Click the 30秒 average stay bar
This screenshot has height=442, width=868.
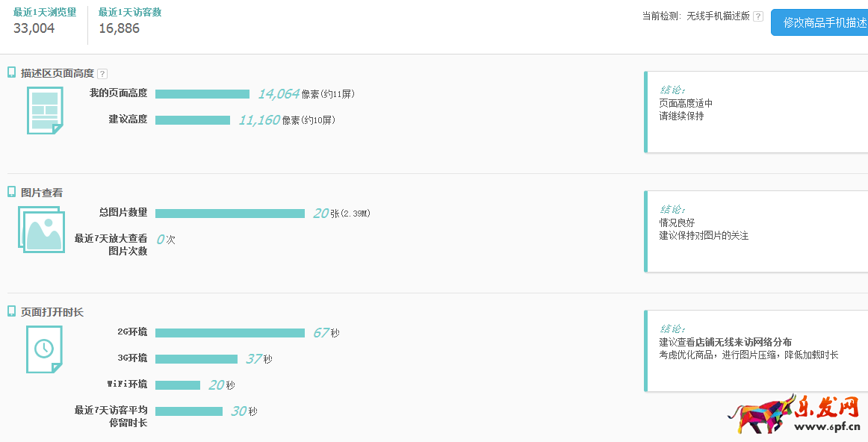coord(189,411)
